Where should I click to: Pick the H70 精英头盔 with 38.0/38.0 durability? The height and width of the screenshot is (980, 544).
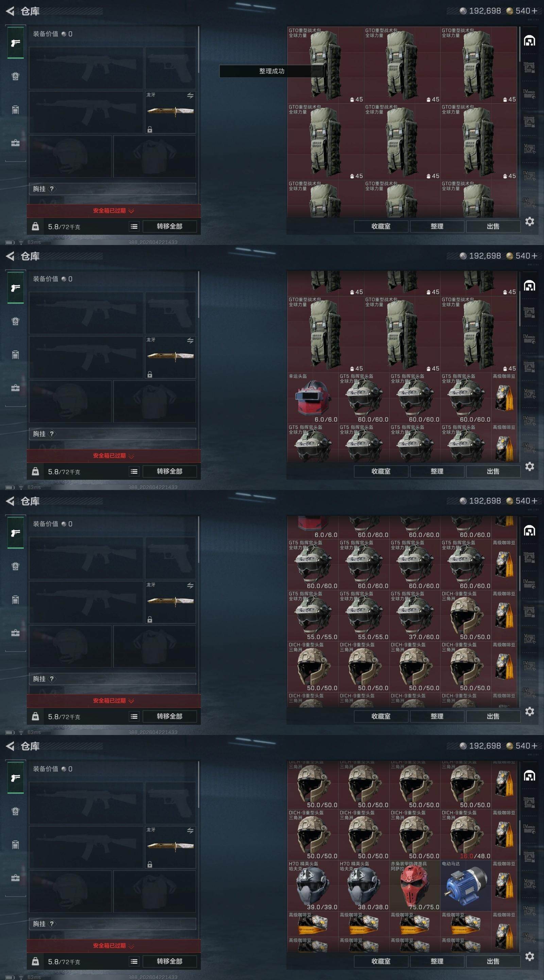pyautogui.click(x=364, y=886)
